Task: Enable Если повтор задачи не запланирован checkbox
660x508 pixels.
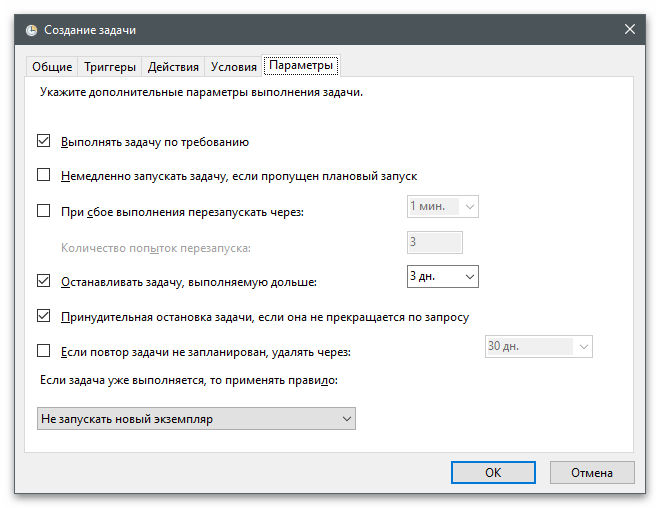Action: (x=43, y=351)
